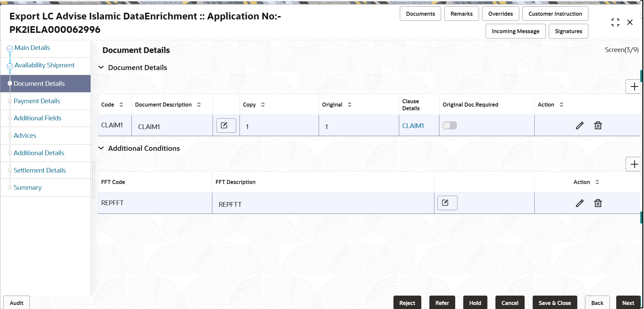The height and width of the screenshot is (309, 644).
Task: Delete CLAIM1 document row with trash icon
Action: [598, 126]
